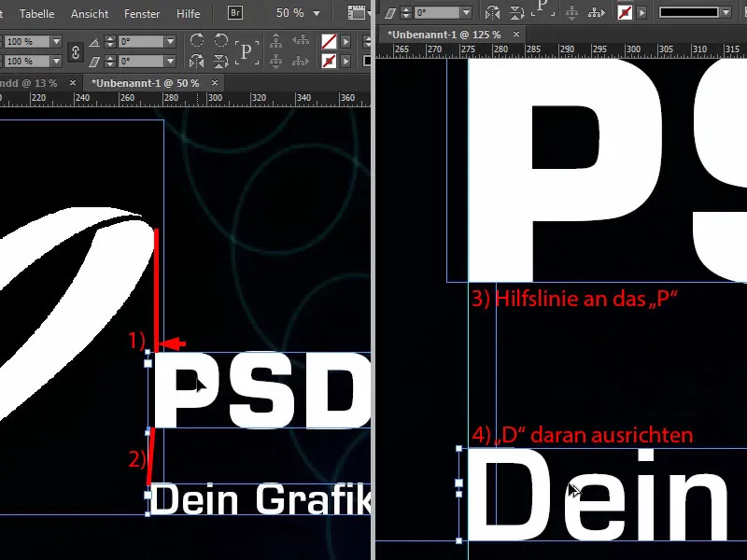Click the rotation angle icon in the 50 % window
The height and width of the screenshot is (560, 747).
[94, 42]
